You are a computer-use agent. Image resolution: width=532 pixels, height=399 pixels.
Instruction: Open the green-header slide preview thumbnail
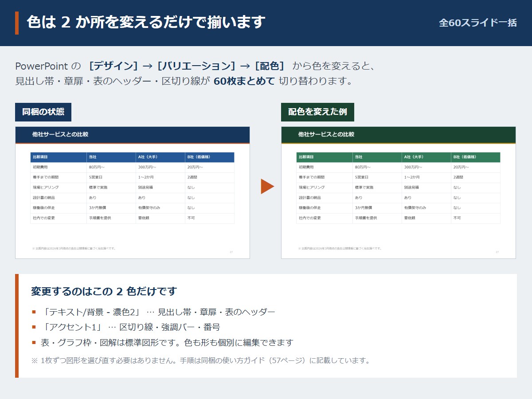pyautogui.click(x=399, y=193)
